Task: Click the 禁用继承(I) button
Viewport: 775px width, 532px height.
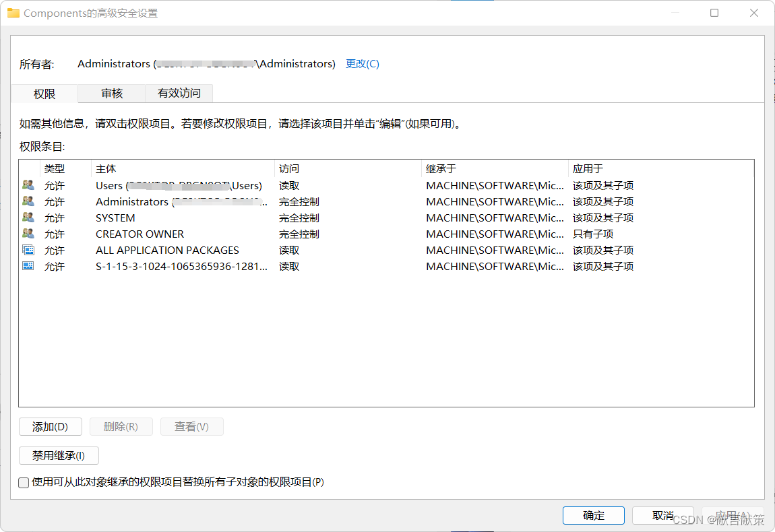Action: [59, 455]
